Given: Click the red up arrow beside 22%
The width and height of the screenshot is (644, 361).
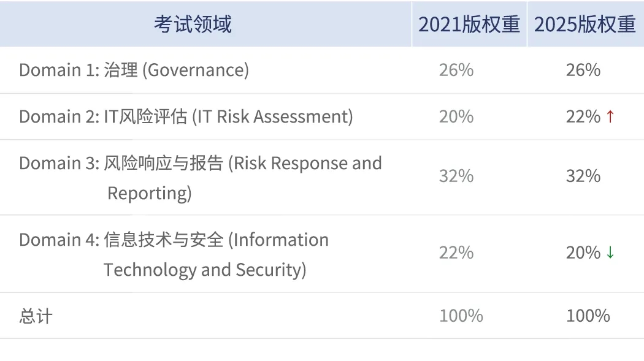Looking at the screenshot, I should (610, 116).
